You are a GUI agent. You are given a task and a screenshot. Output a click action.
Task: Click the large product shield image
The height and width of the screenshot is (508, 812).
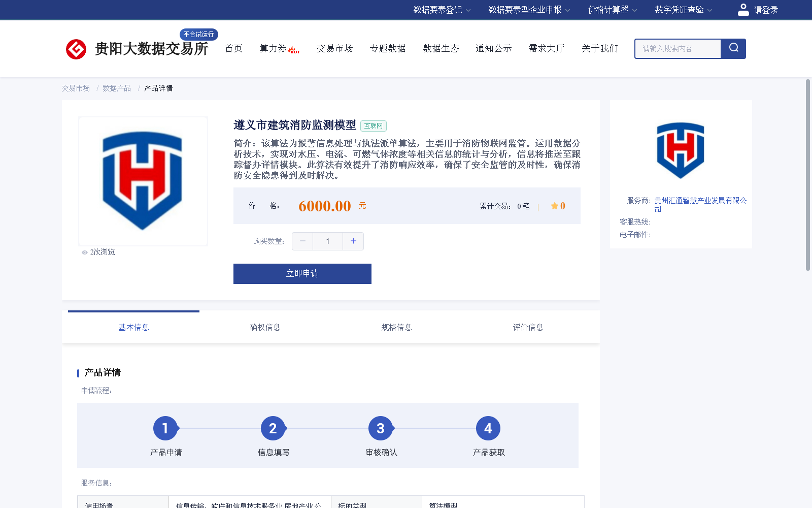(143, 181)
